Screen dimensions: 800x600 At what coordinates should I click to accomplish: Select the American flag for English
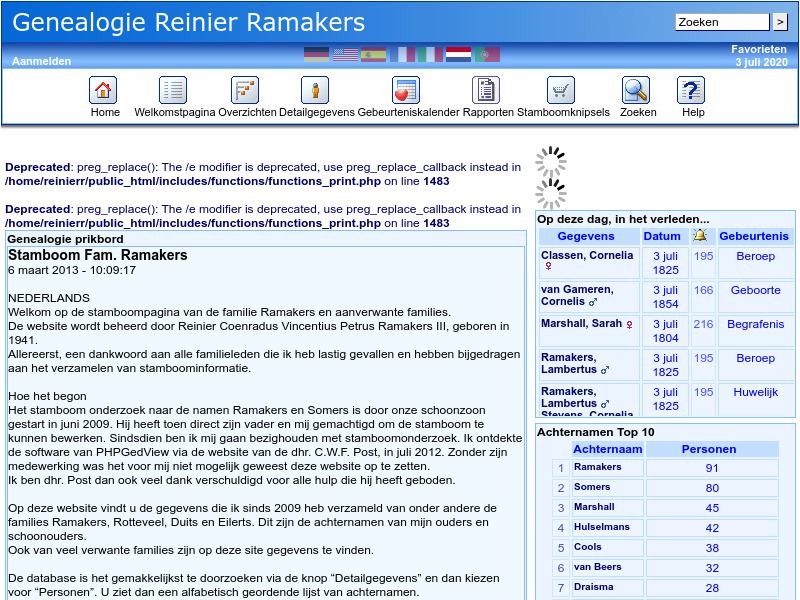coord(345,54)
